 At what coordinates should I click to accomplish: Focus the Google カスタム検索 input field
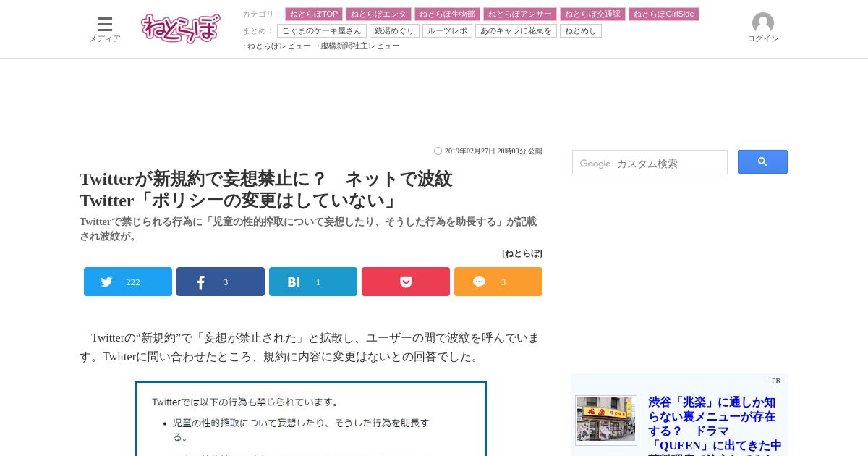(650, 162)
